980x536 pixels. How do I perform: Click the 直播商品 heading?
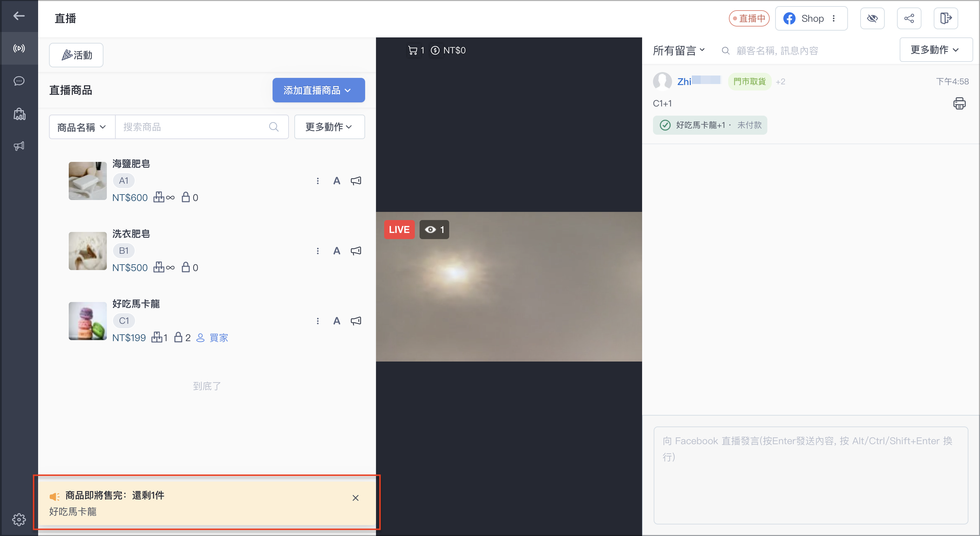71,90
